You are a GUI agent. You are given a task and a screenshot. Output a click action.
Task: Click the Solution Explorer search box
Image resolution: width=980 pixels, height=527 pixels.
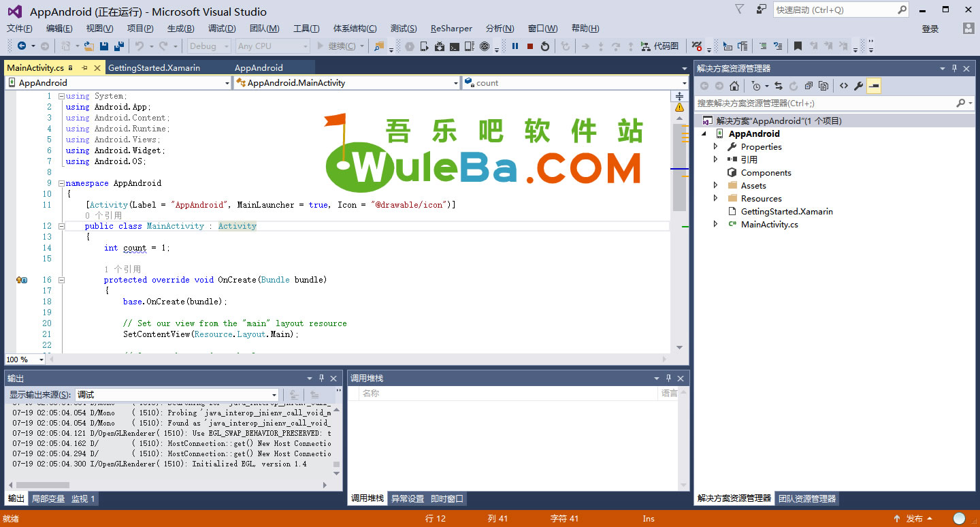834,103
